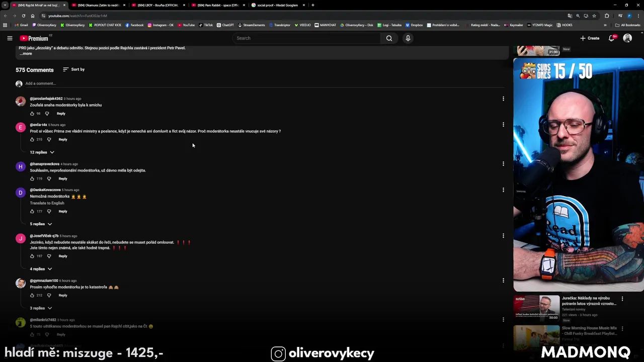This screenshot has width=644, height=362.
Task: Click Create button in header
Action: point(590,38)
